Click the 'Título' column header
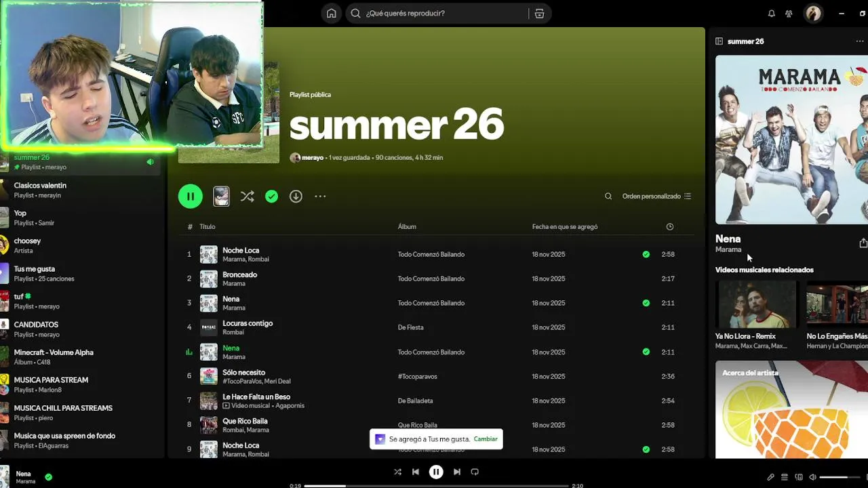Screen dimensions: 868x488 click(x=208, y=227)
